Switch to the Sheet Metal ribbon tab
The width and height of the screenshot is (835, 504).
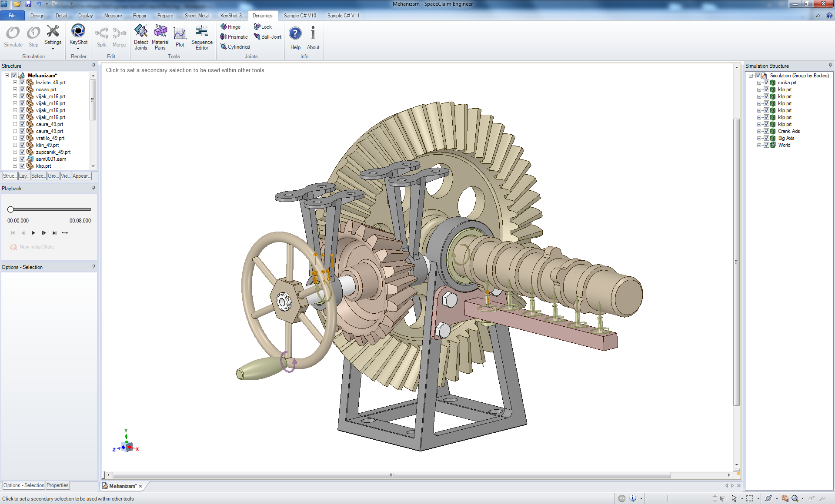[197, 15]
